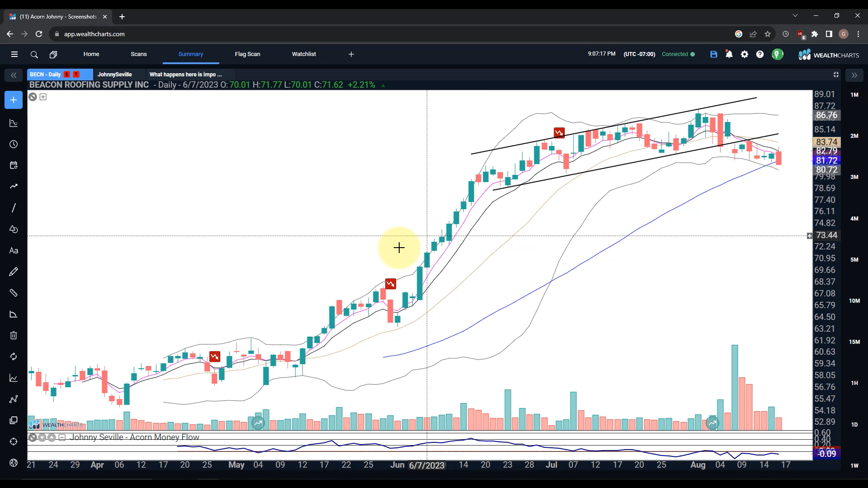The width and height of the screenshot is (868, 488).
Task: Select the 5M timeframe button
Action: coord(854,260)
